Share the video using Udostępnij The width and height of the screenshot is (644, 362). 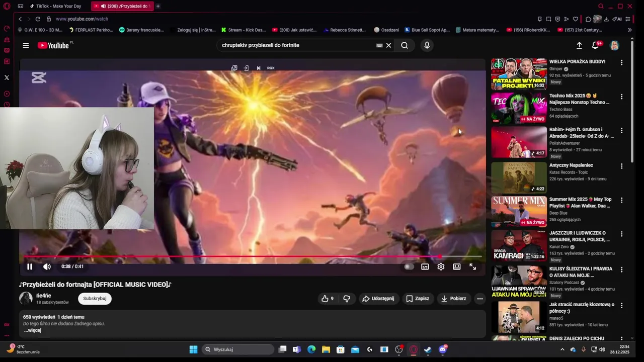click(378, 299)
